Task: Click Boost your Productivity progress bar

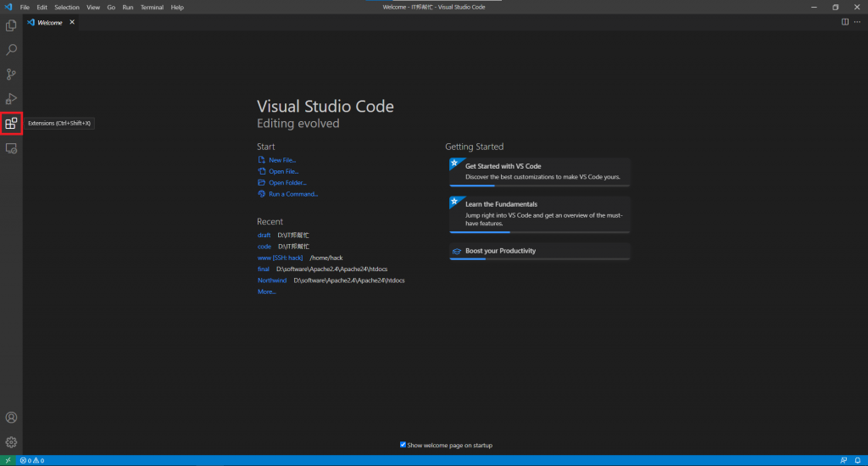Action: [540, 259]
